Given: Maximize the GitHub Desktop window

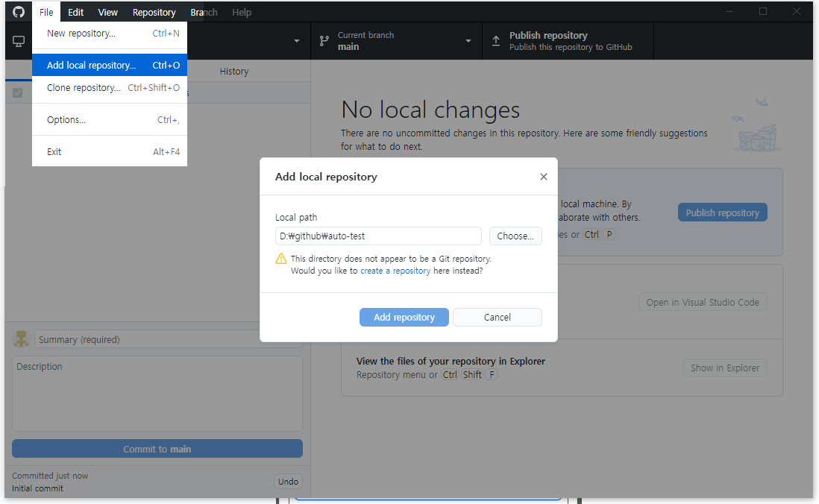Looking at the screenshot, I should pyautogui.click(x=763, y=11).
